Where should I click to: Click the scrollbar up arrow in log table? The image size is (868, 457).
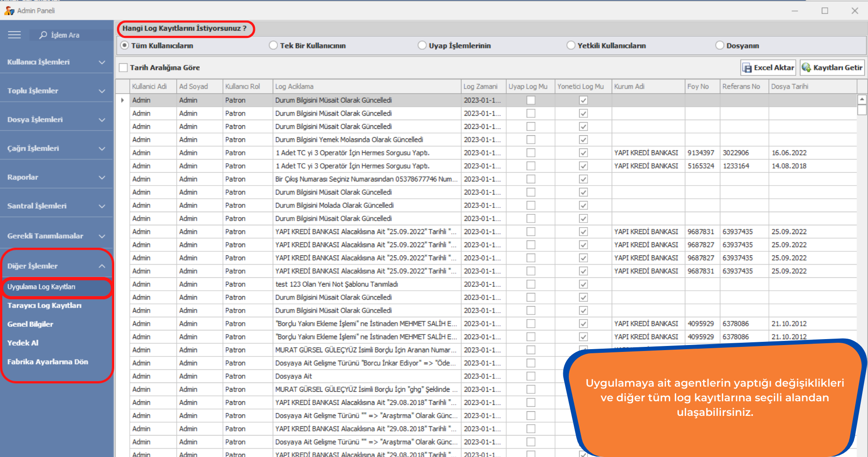(862, 99)
